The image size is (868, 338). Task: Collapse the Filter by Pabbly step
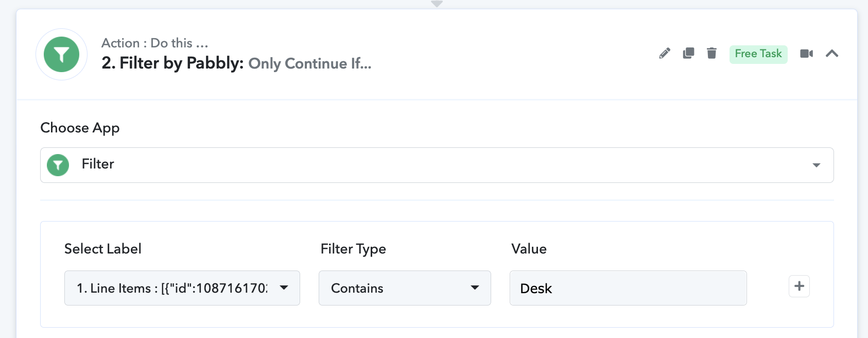click(832, 54)
